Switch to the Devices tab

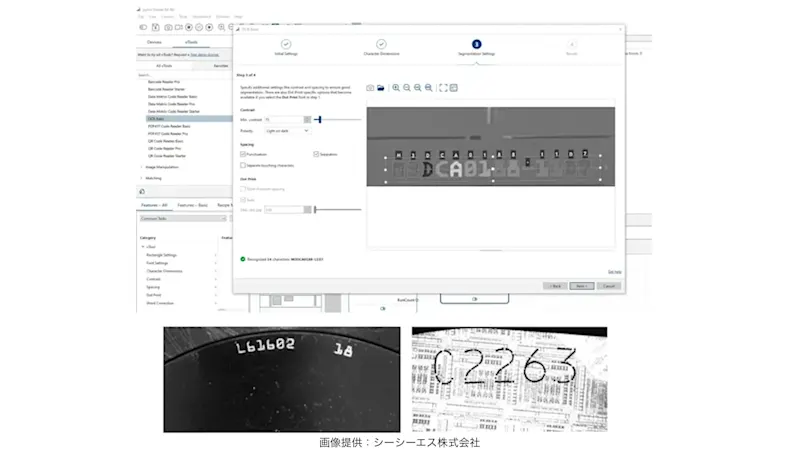pyautogui.click(x=154, y=42)
